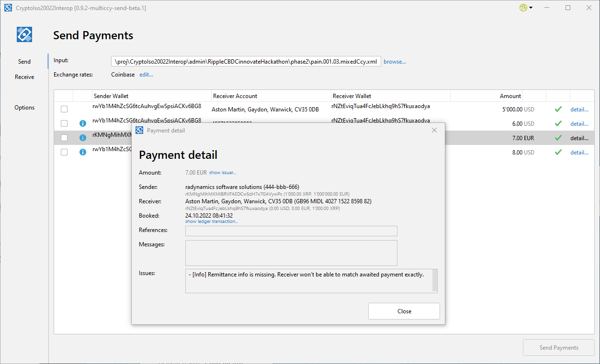Check the 8.00 USD payment row checkbox
The height and width of the screenshot is (364, 600).
click(64, 152)
